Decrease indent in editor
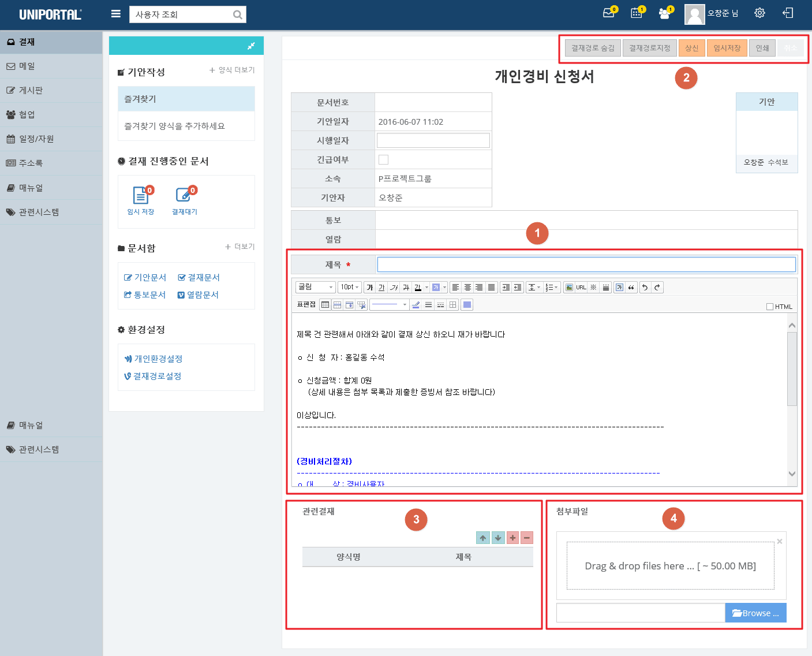Image resolution: width=812 pixels, height=656 pixels. tap(518, 287)
